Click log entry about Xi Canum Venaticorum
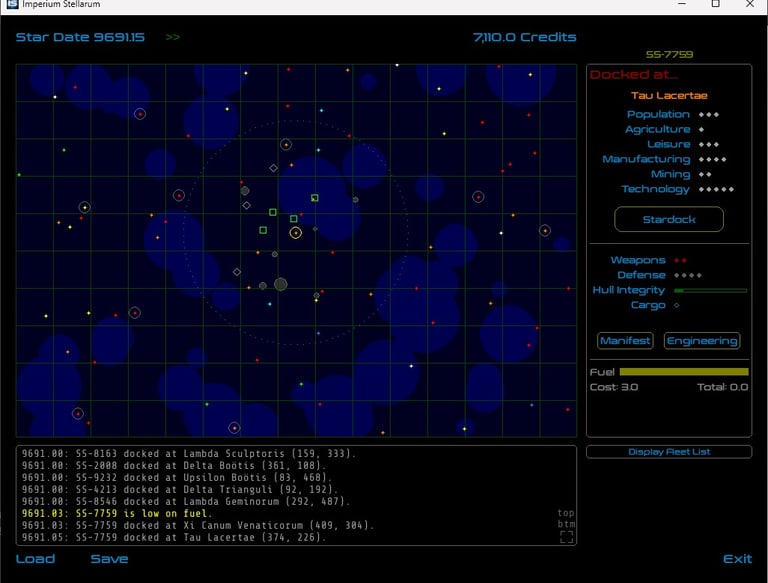The height and width of the screenshot is (583, 768). point(198,525)
